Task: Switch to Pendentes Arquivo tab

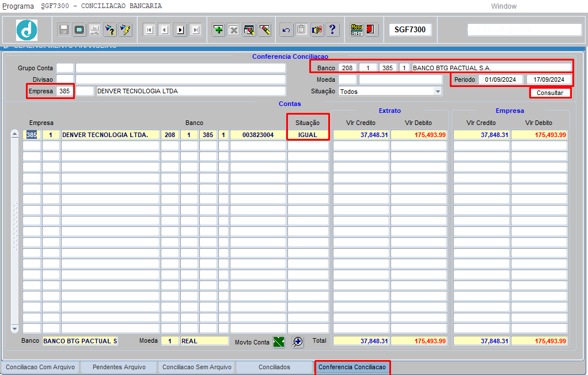Action: 119,367
